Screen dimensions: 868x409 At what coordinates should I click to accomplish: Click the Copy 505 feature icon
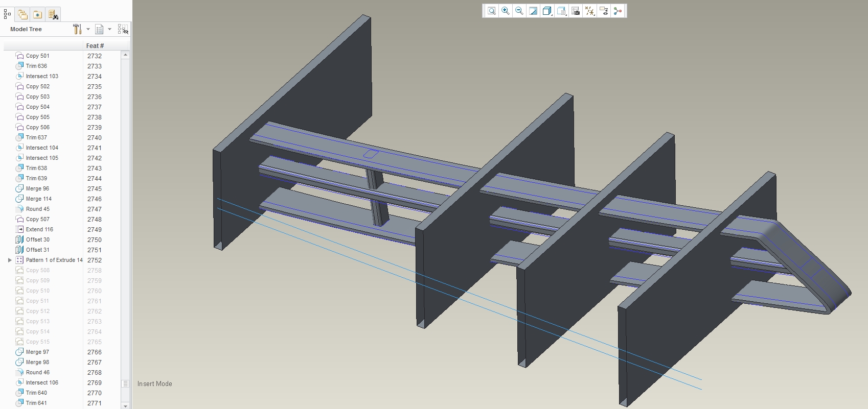19,117
